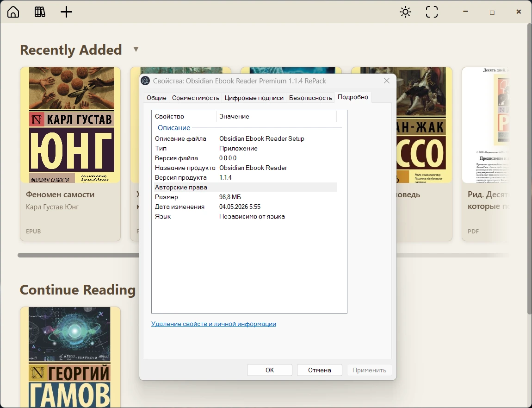
Task: Click the Свойство column header
Action: coord(184,116)
